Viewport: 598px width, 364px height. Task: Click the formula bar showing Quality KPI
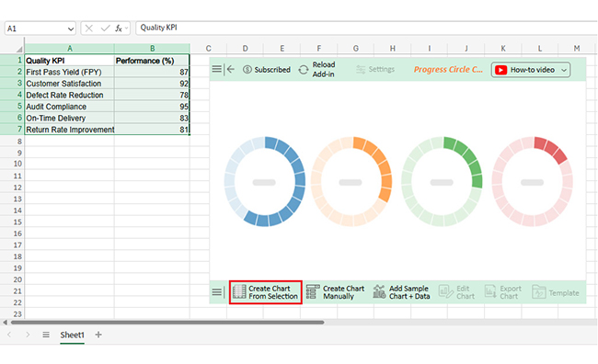pos(366,28)
